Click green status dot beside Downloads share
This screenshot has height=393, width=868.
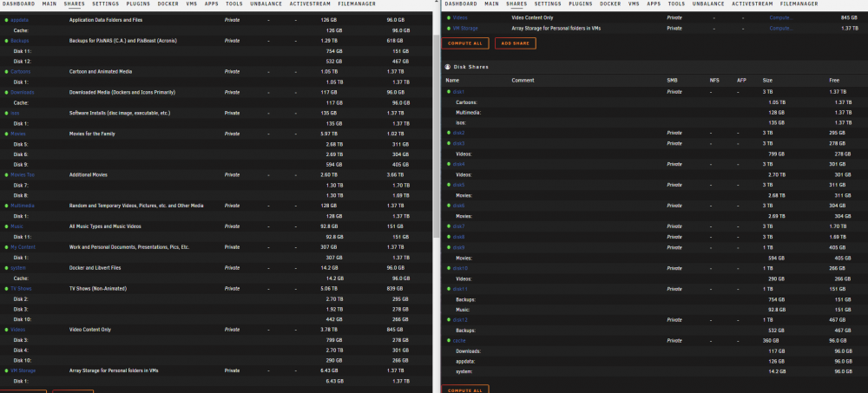click(x=6, y=93)
